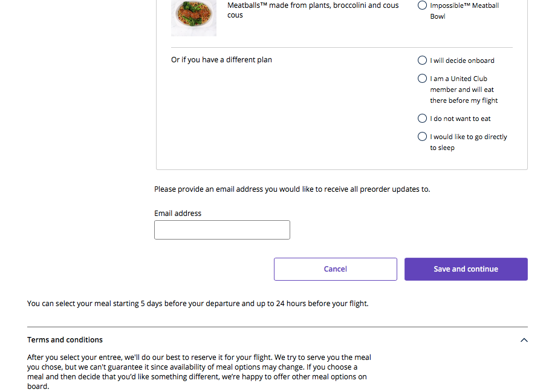Choose the 'I will decide onboard' option
This screenshot has width=549, height=392.
[x=422, y=60]
